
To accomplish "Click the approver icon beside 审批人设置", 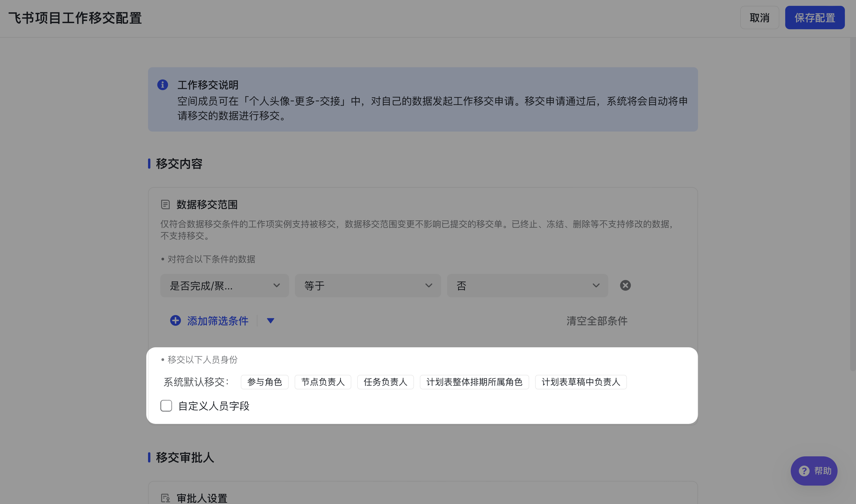I will coord(165,498).
